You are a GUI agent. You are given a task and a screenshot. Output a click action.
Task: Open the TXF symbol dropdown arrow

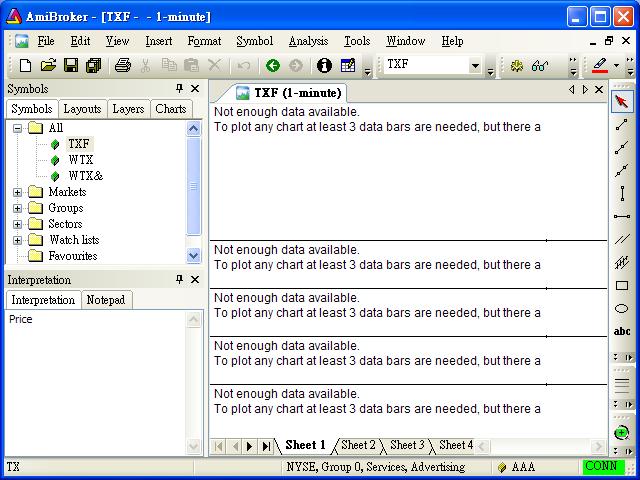click(475, 65)
